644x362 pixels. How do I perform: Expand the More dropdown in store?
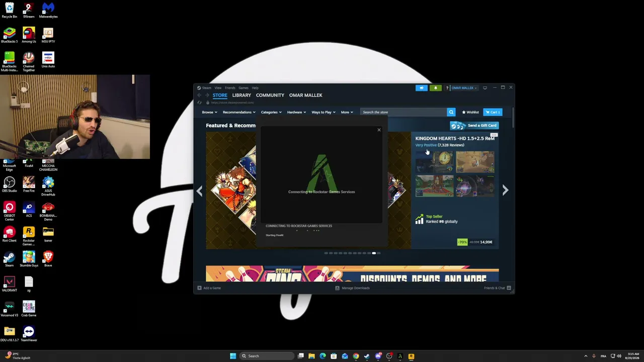pos(347,112)
